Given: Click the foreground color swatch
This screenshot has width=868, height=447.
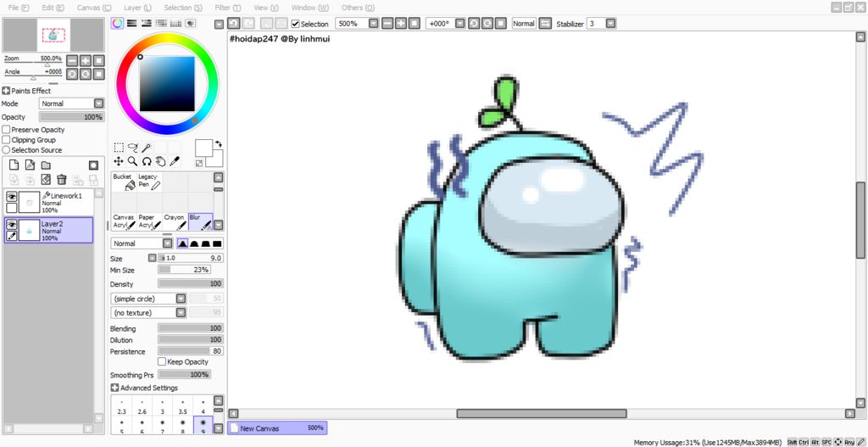Looking at the screenshot, I should tap(203, 148).
